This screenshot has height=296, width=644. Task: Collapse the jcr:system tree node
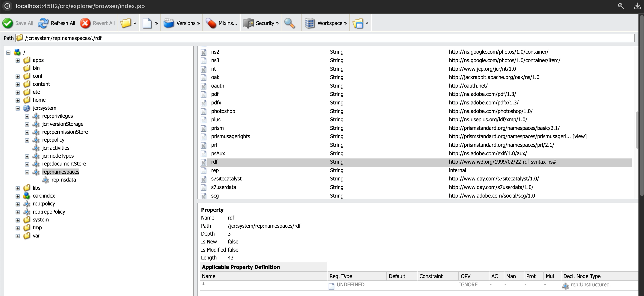click(17, 108)
